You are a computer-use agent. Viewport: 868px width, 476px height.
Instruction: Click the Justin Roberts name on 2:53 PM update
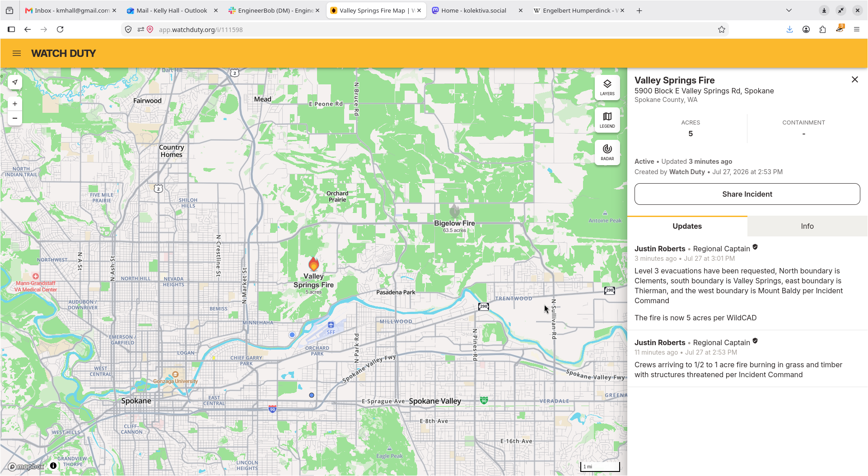point(660,342)
